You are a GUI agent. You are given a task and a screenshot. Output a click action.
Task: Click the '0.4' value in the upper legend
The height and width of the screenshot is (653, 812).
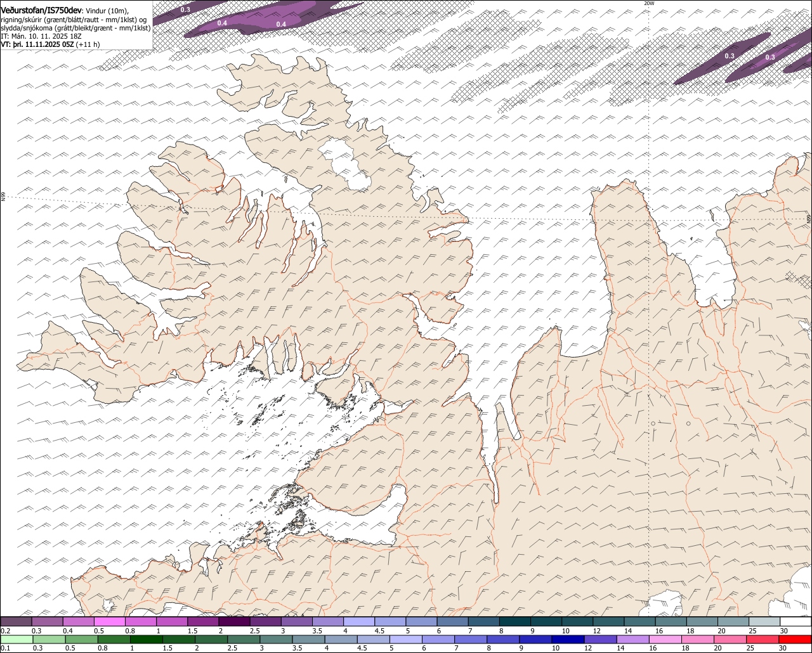(68, 631)
